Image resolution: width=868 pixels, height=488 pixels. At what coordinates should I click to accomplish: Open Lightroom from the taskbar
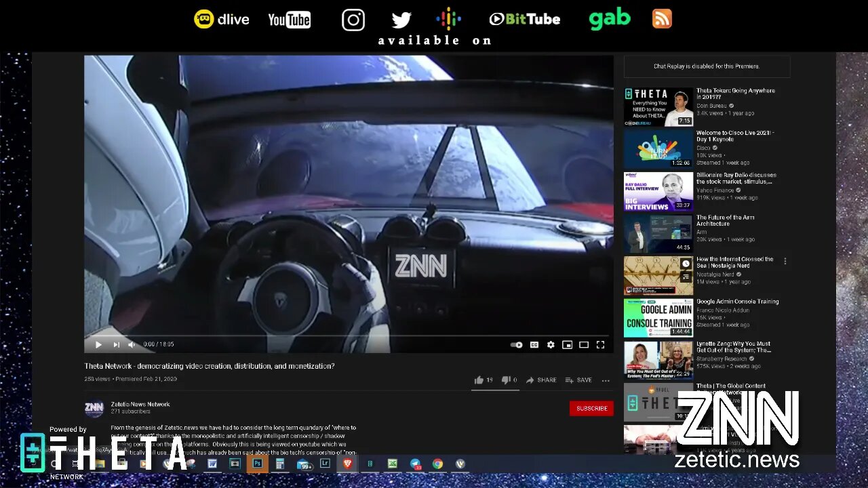[325, 464]
